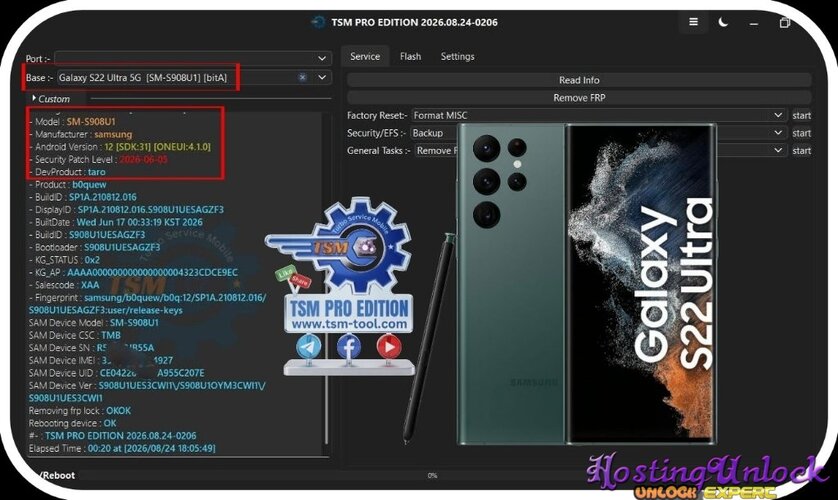Viewport: 838px width, 500px height.
Task: Select the Rebooting device OK line
Action: 73,423
